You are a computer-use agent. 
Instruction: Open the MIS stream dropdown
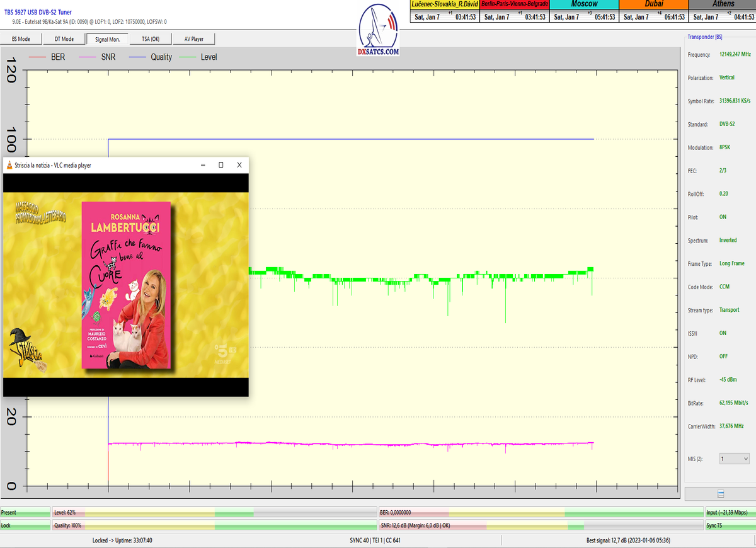[734, 459]
